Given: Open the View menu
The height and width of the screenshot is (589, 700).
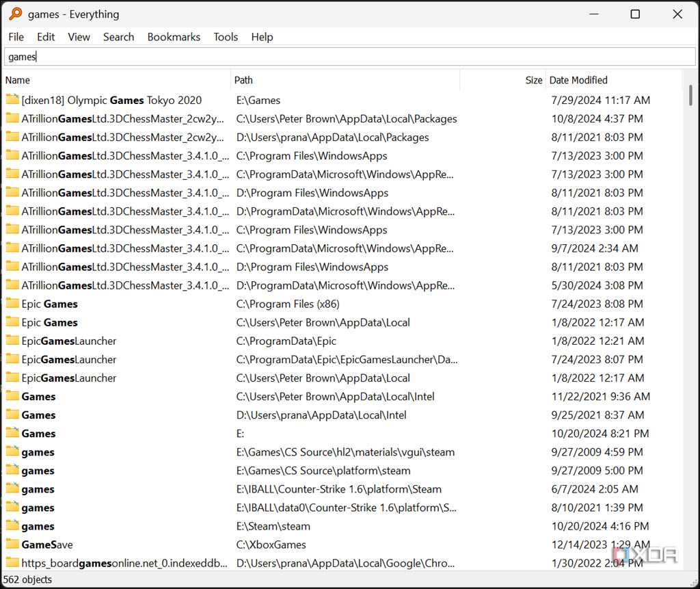Looking at the screenshot, I should tap(79, 37).
